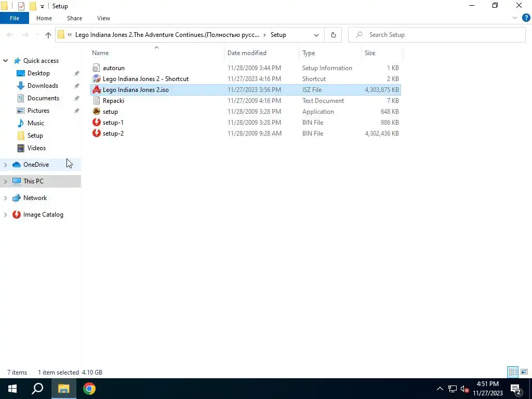
Task: Open Pictures in Quick access
Action: 38,111
